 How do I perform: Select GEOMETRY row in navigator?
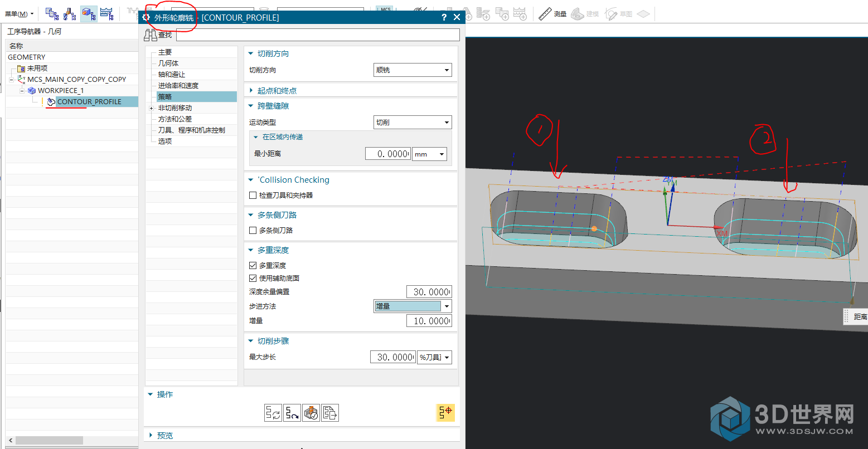point(72,57)
